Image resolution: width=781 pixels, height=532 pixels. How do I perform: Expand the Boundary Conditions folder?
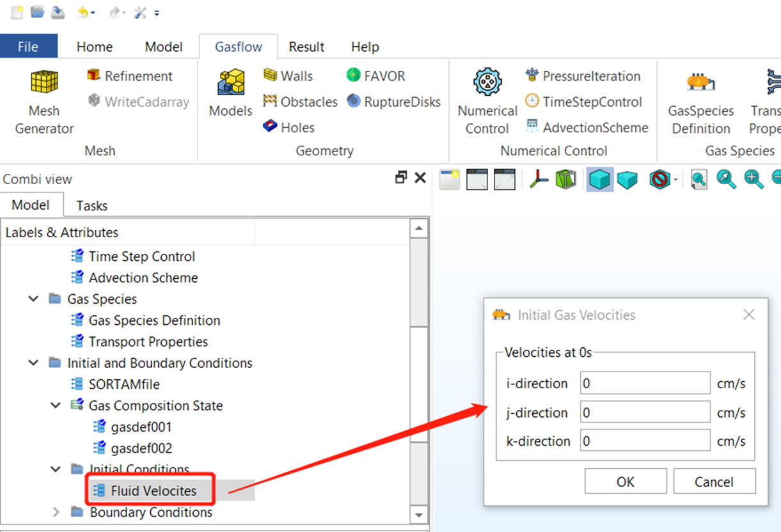coord(56,512)
